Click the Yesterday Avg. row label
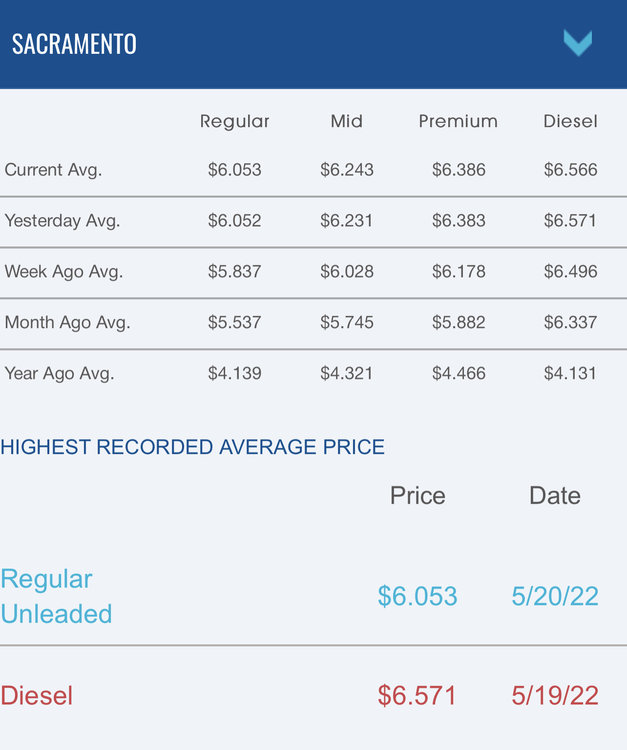 [62, 221]
